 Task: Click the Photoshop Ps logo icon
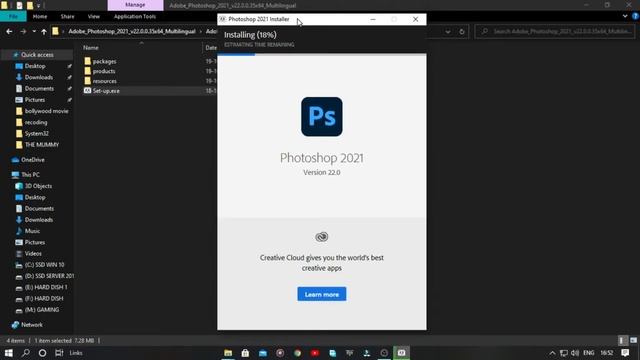(x=322, y=117)
